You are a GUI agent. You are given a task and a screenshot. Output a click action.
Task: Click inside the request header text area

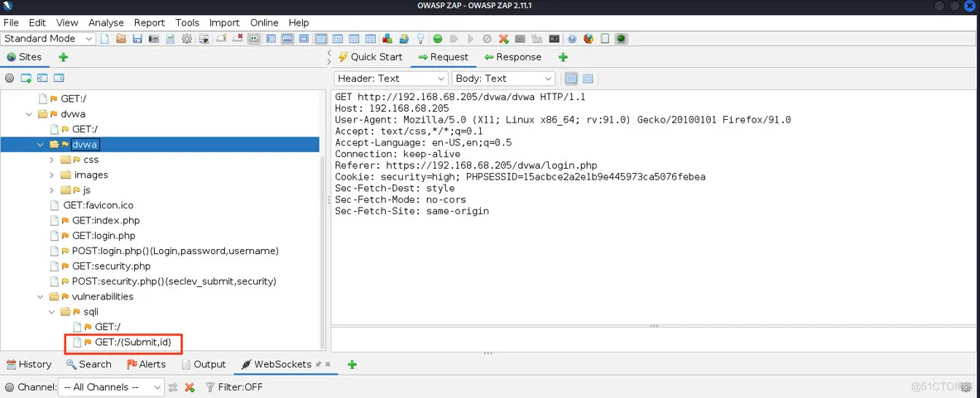pyautogui.click(x=653, y=206)
